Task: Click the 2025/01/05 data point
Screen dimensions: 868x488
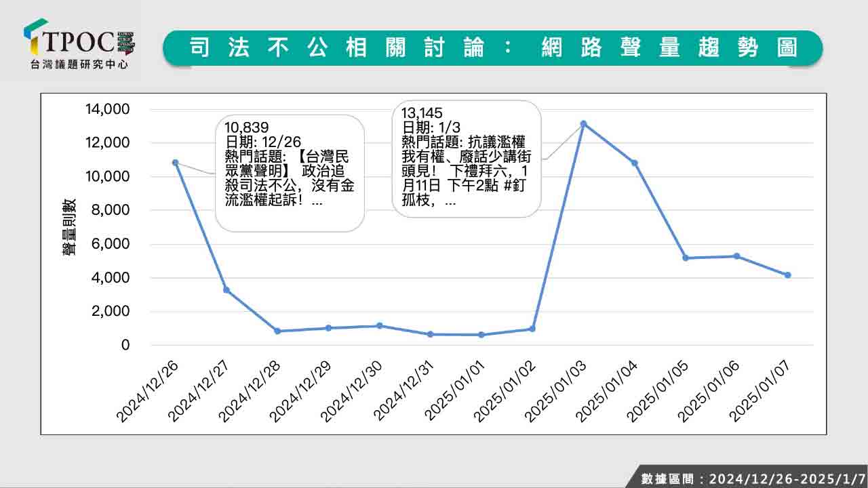Action: pyautogui.click(x=686, y=258)
